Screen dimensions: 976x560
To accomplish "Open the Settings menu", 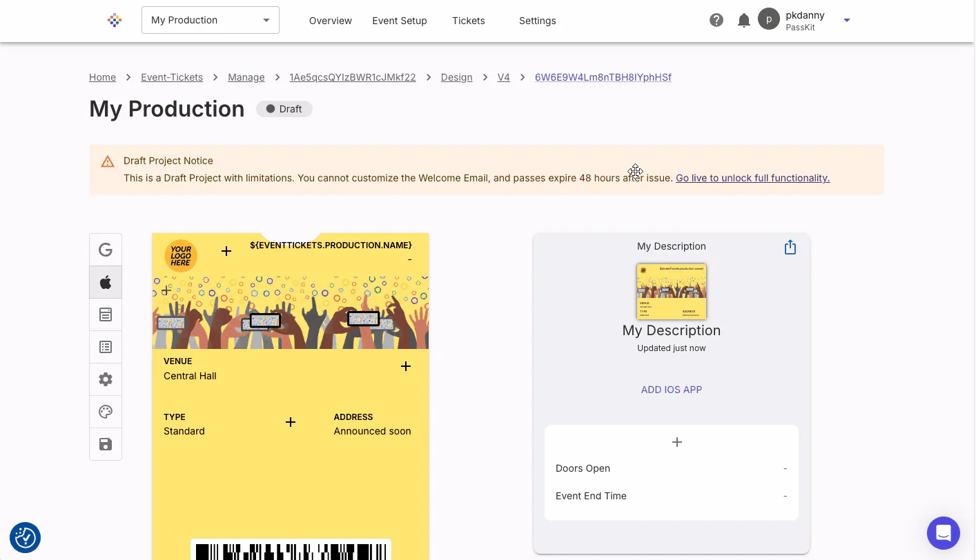I will click(x=538, y=21).
